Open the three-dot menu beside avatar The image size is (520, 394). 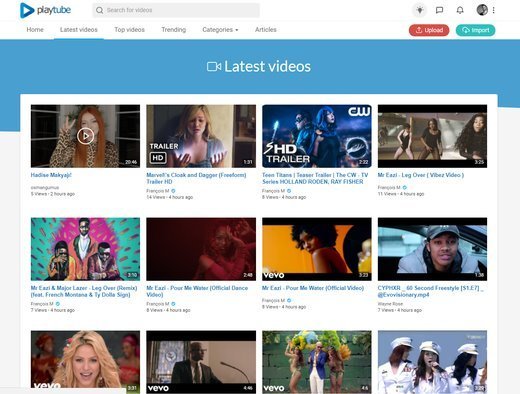tap(494, 10)
